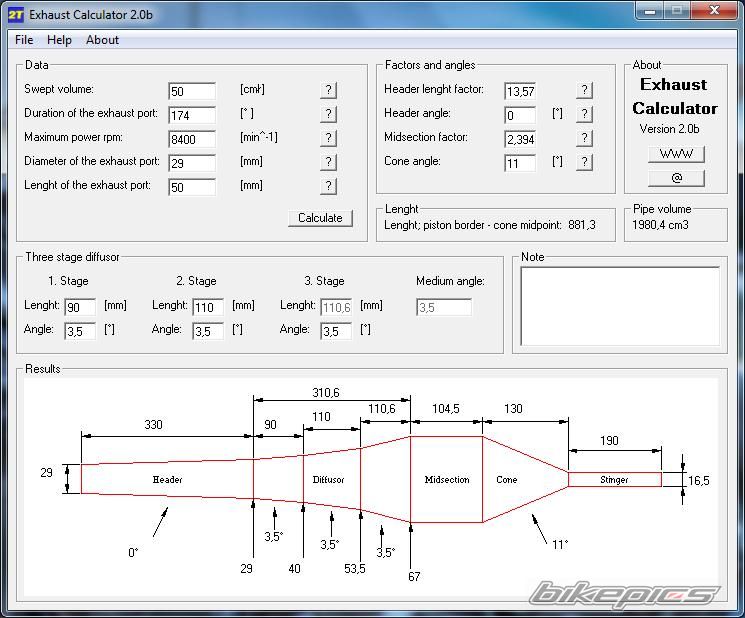Focus the Swept volume field

(192, 91)
